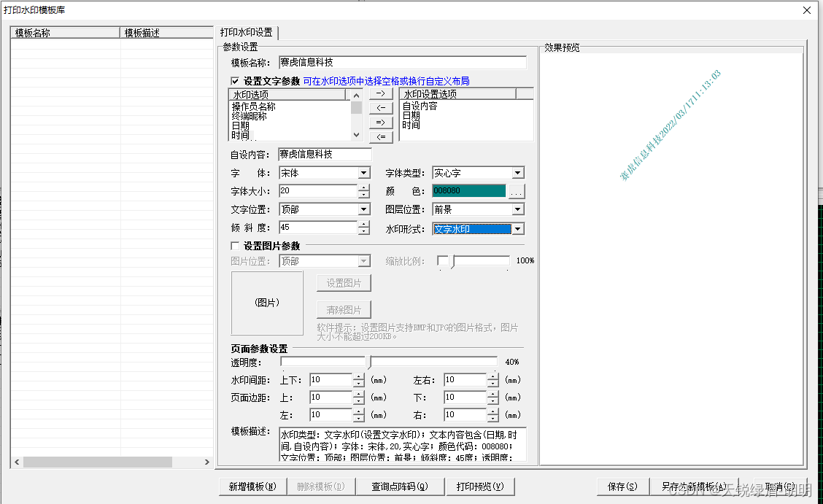The height and width of the screenshot is (504, 823).
Task: Click 水印设置选项 list header
Action: click(x=458, y=94)
